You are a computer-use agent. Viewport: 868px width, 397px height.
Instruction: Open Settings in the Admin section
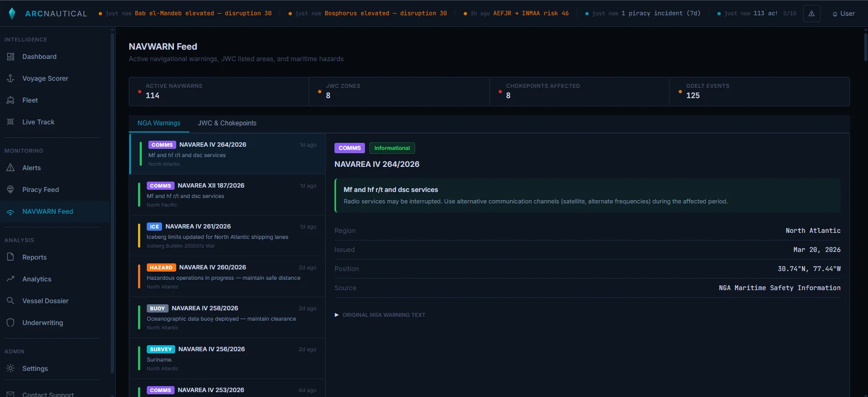click(x=35, y=369)
